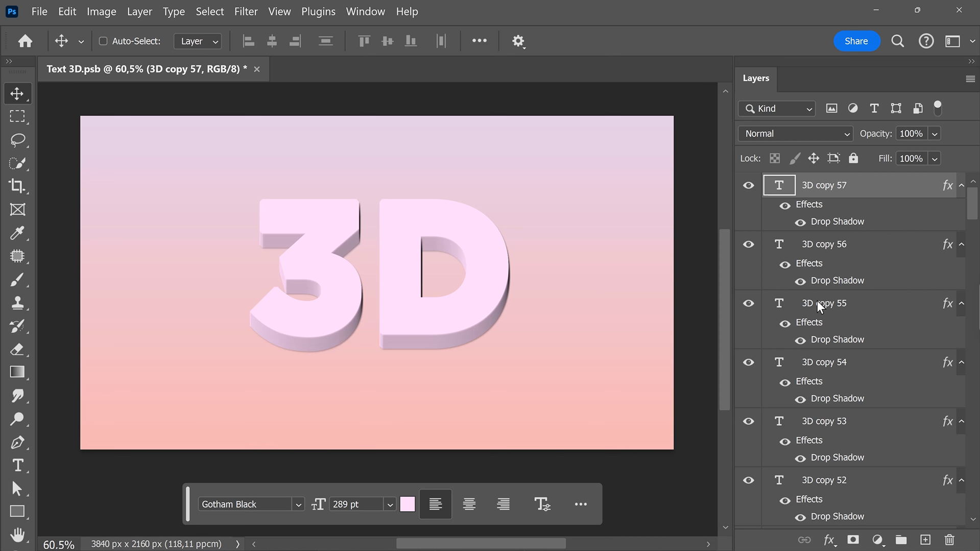The image size is (980, 551).
Task: Open the Opacity slider dropdown
Action: 935,134
